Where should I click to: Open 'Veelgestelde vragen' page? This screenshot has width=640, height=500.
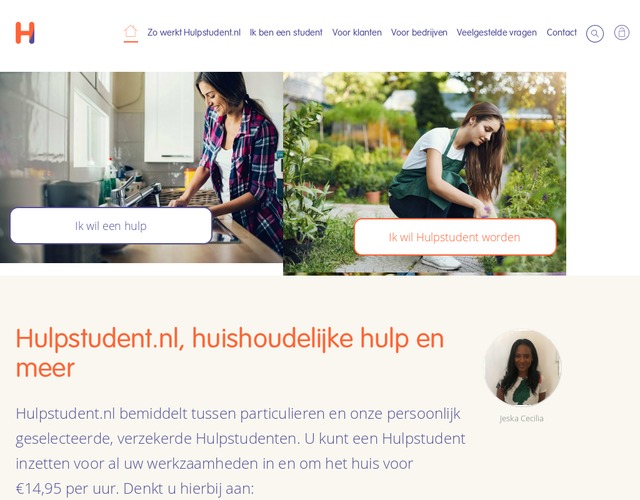[x=497, y=33]
